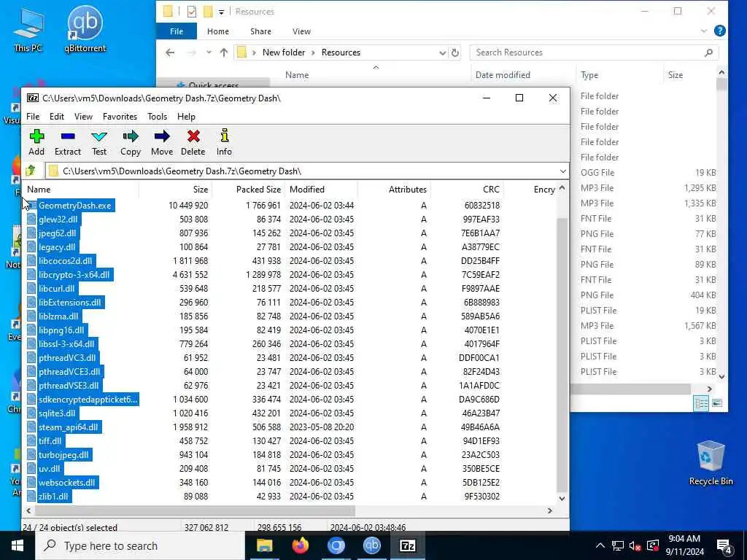Expand the 7-Zip address path dropdown
This screenshot has height=560, width=747.
coord(562,171)
